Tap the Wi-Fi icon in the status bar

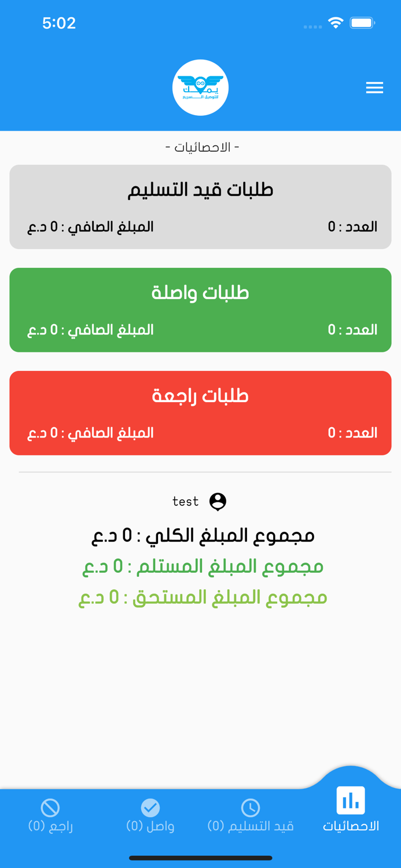[x=336, y=24]
